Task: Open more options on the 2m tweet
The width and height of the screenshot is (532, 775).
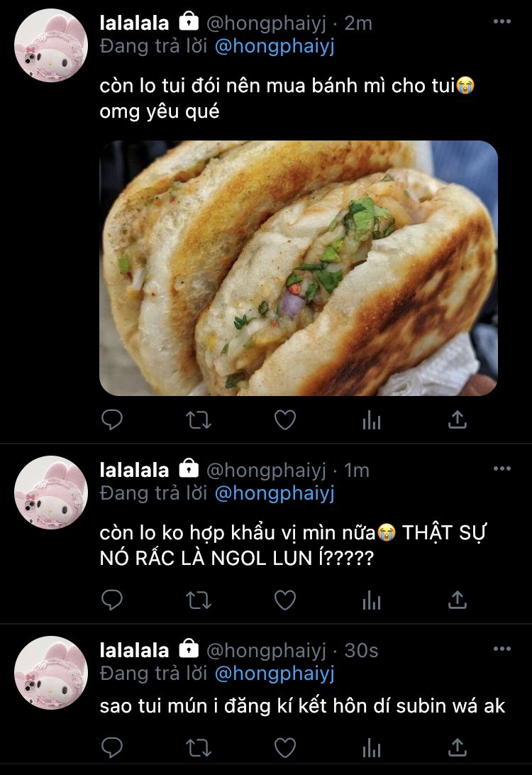Action: tap(502, 21)
